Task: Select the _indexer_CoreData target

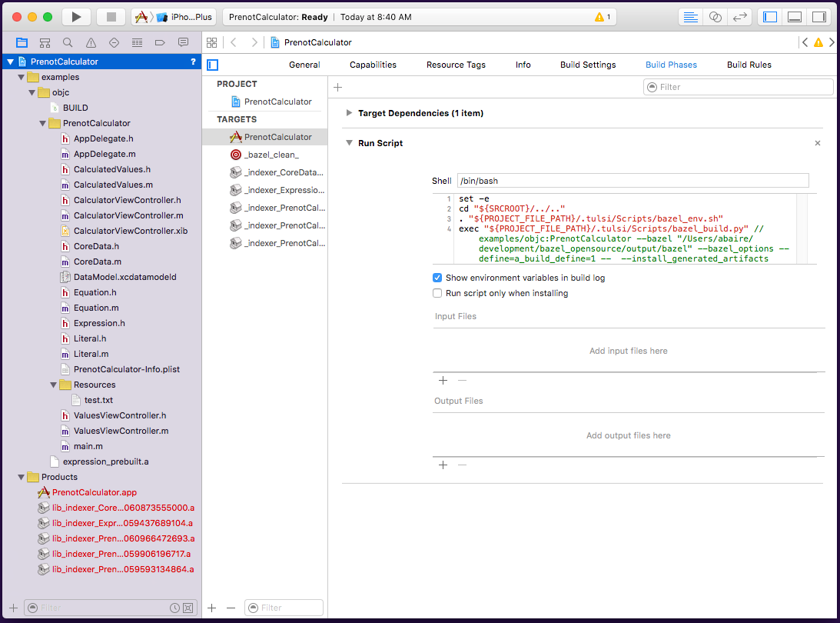Action: point(264,172)
